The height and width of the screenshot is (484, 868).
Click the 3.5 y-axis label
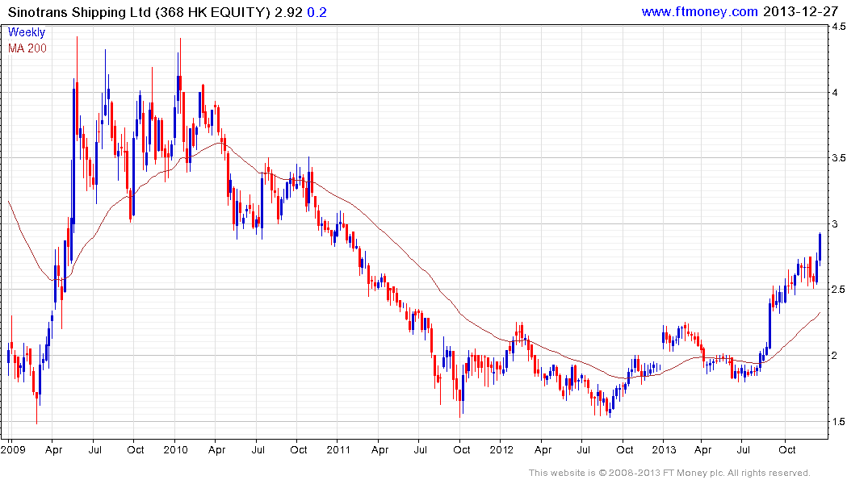[839, 157]
